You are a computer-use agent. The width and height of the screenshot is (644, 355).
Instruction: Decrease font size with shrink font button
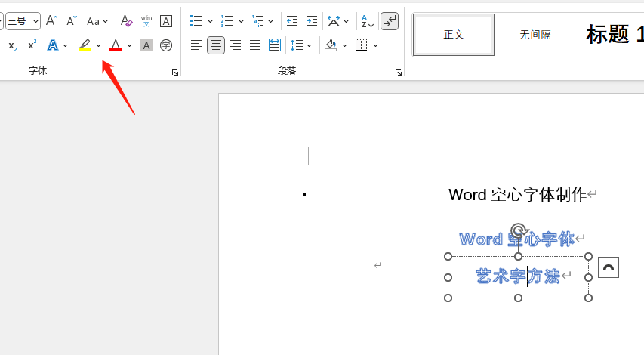pyautogui.click(x=72, y=21)
